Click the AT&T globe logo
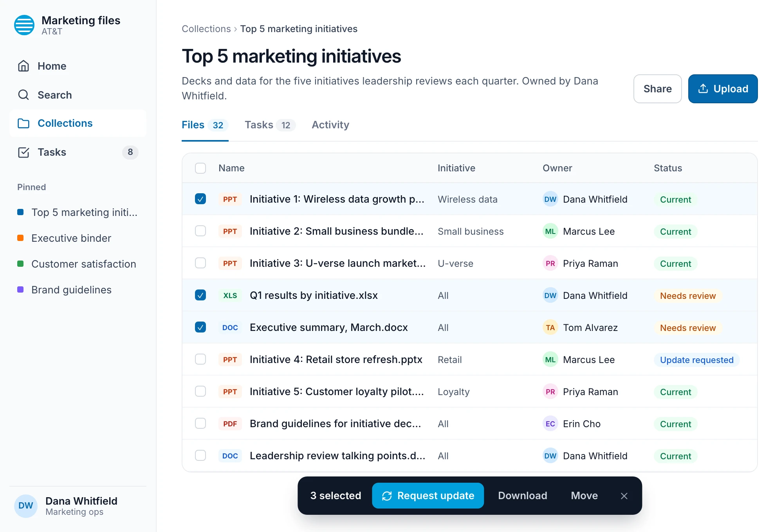Screen dimensions: 783x532 24,25
